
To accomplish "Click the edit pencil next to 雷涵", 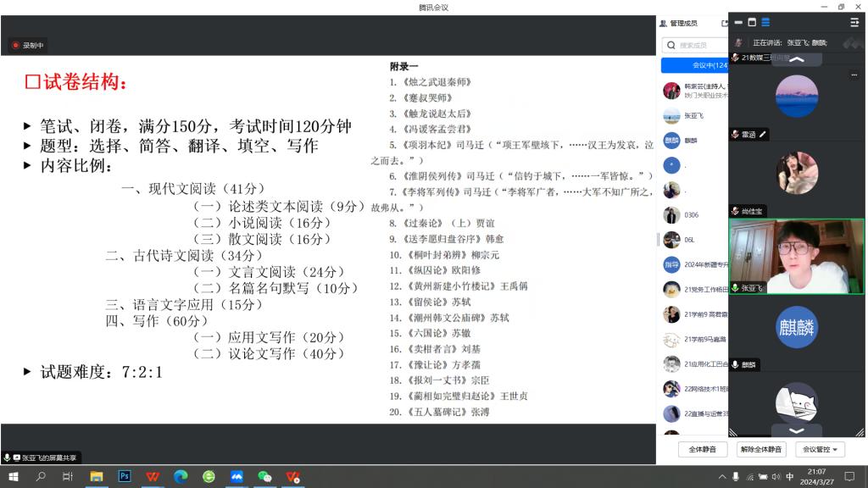I will pos(763,134).
